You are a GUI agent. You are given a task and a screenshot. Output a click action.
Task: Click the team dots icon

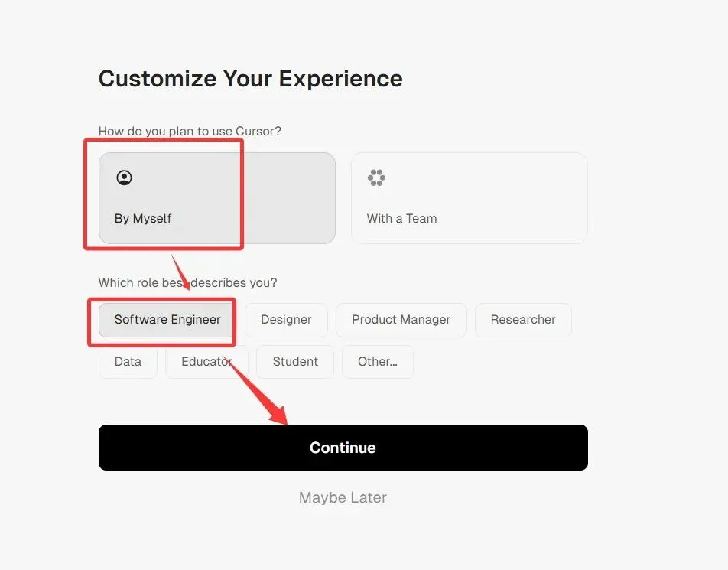click(x=376, y=178)
